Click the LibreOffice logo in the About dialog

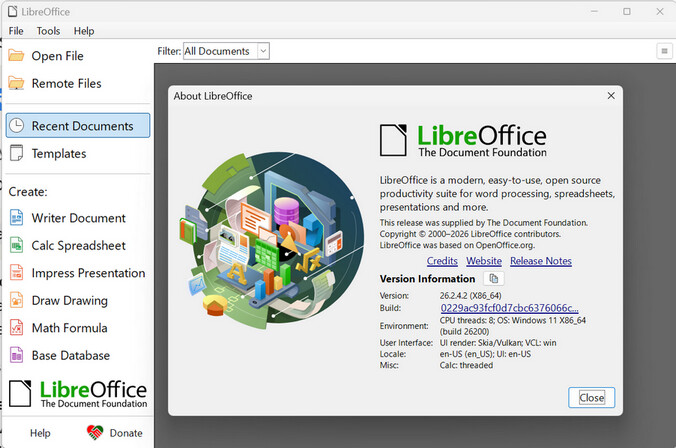[463, 141]
